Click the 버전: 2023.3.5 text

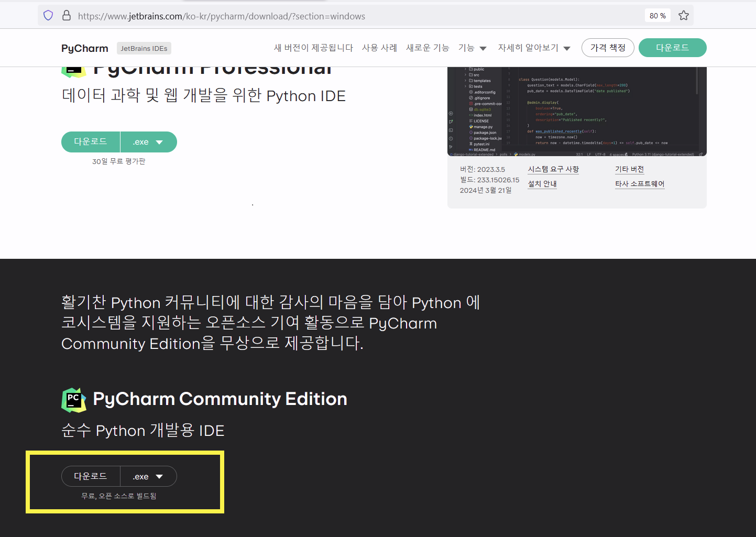(483, 169)
